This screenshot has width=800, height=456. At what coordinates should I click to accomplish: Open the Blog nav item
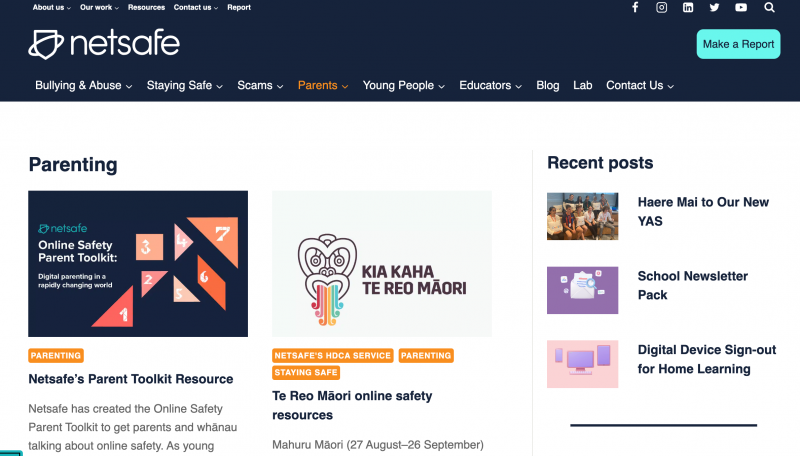(547, 86)
